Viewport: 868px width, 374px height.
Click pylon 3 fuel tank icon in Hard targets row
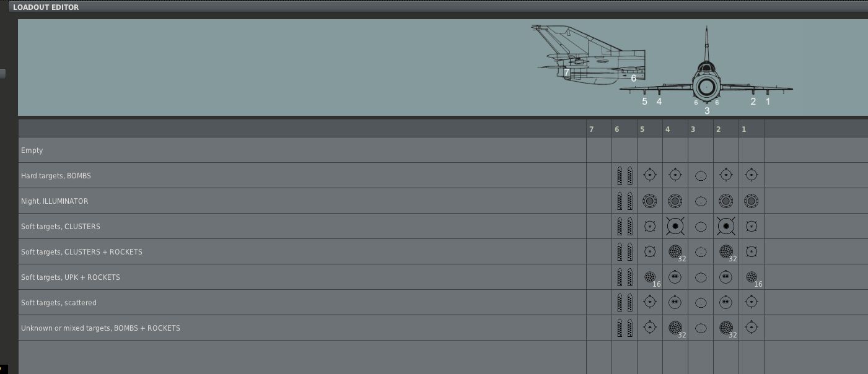[700, 175]
